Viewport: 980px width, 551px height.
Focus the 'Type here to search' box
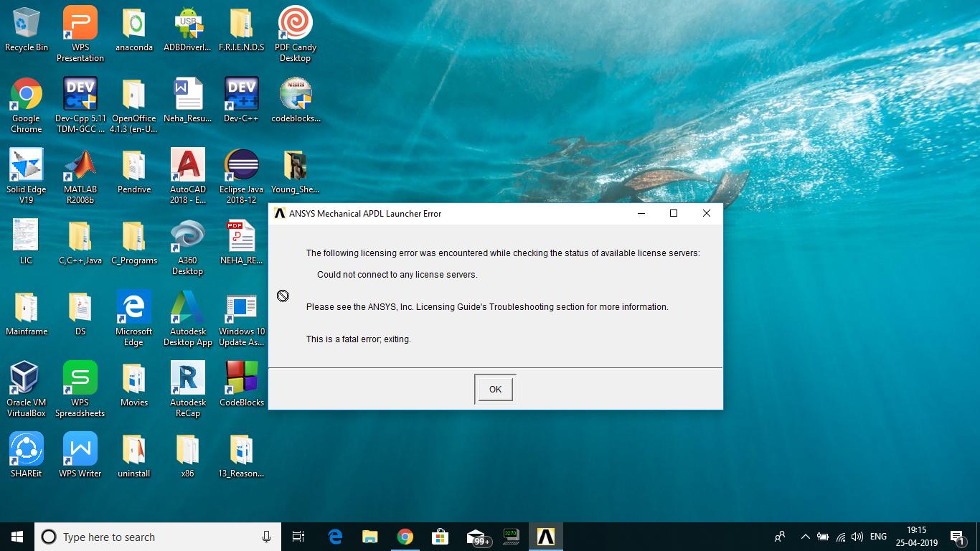[157, 537]
